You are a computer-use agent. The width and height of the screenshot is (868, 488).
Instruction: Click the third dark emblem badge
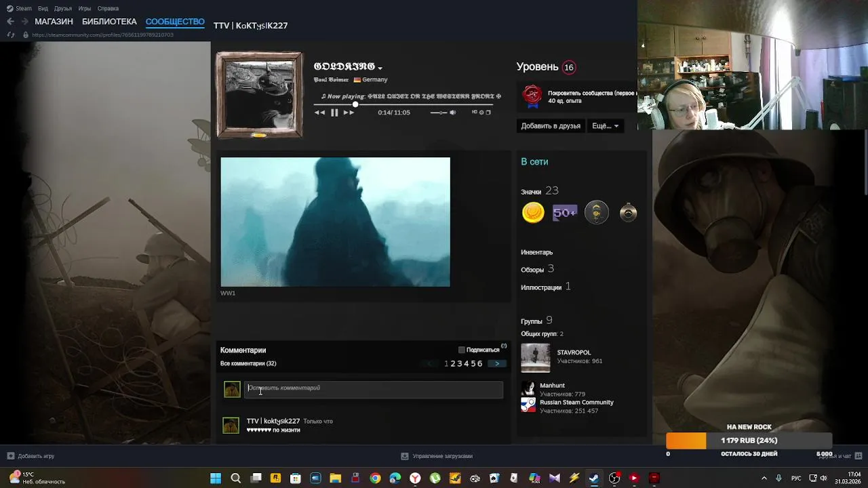pyautogui.click(x=597, y=213)
